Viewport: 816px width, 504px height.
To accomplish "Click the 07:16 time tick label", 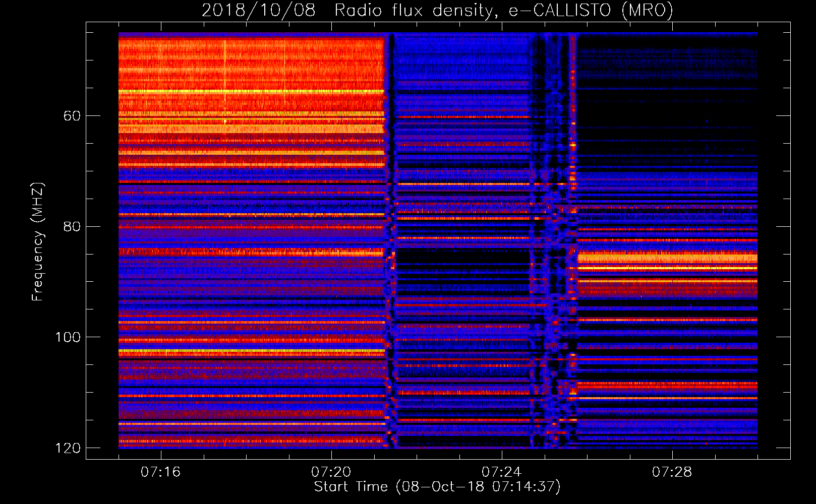I will (160, 472).
